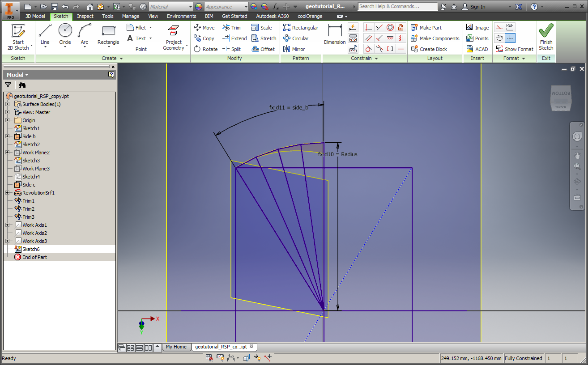Toggle Show All Degrees of Freedom
This screenshot has height=365, width=588.
257,358
